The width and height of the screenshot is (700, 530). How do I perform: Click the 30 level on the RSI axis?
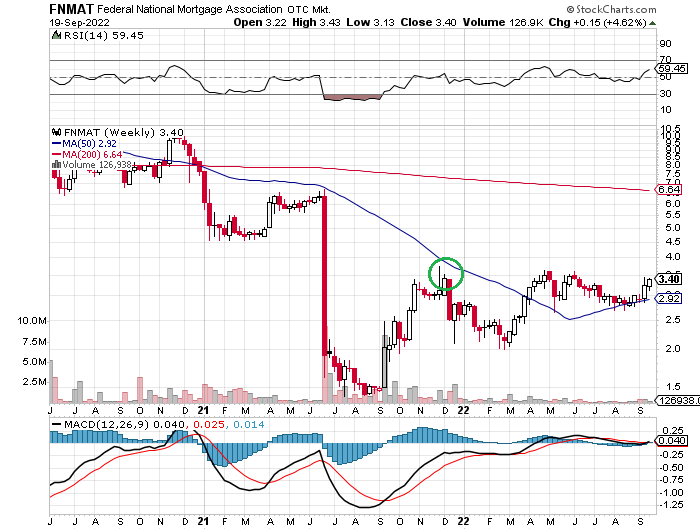[x=665, y=93]
